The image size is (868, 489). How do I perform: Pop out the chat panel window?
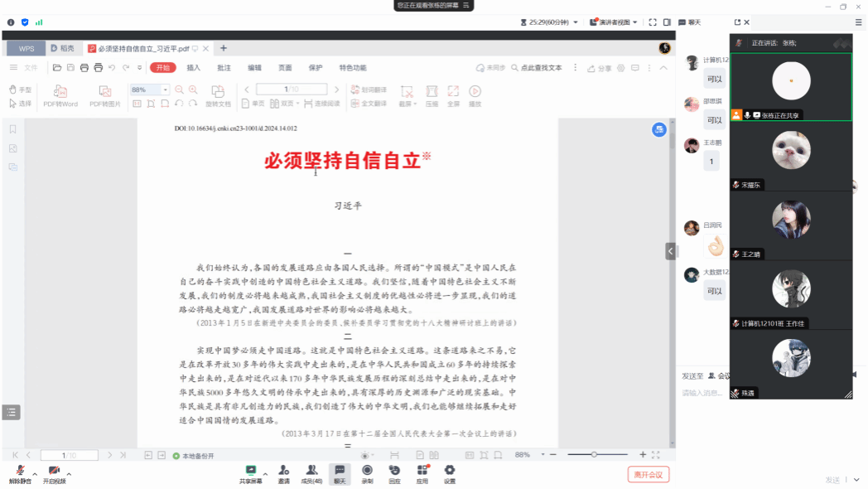coord(737,22)
